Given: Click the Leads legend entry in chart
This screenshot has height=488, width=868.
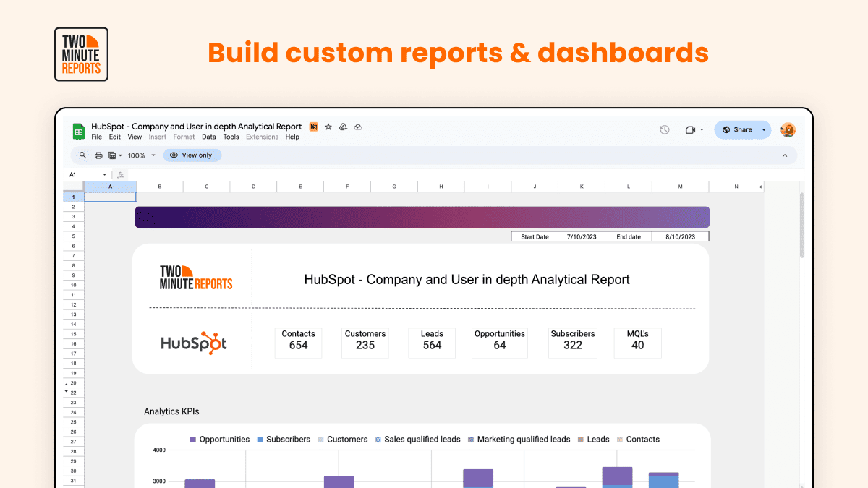Looking at the screenshot, I should [x=593, y=440].
